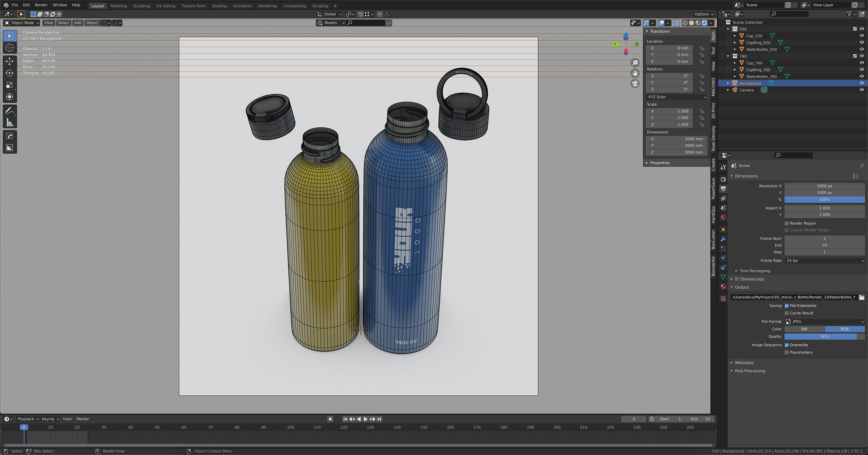Screen dimensions: 868x455
Task: Toggle camera view with the camera gizmo
Action: [x=635, y=84]
